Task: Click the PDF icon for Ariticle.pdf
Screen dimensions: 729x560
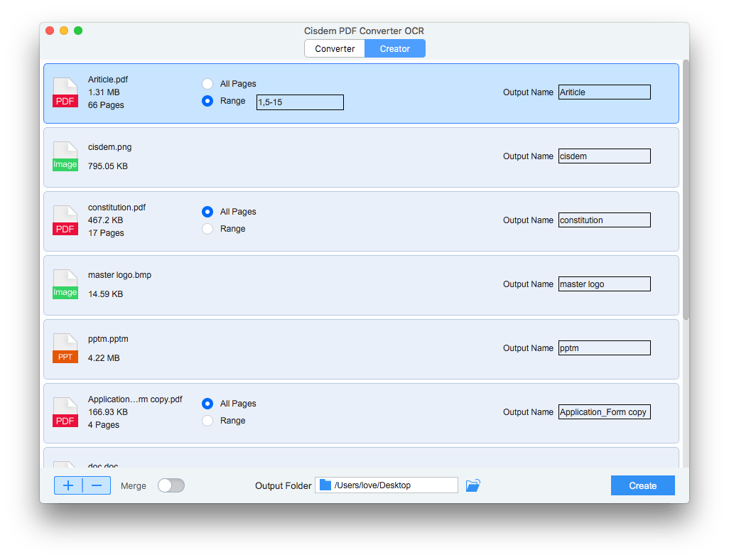Action: point(65,92)
